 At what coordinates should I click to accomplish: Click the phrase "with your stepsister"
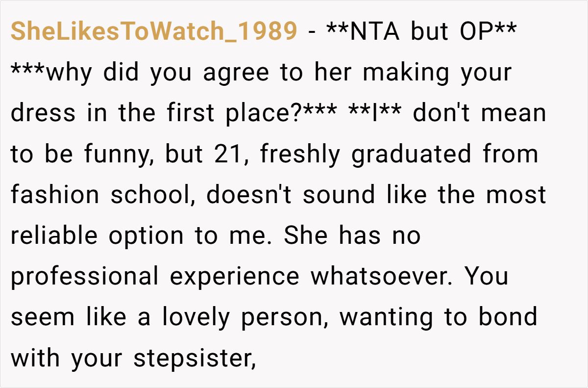[x=133, y=358]
